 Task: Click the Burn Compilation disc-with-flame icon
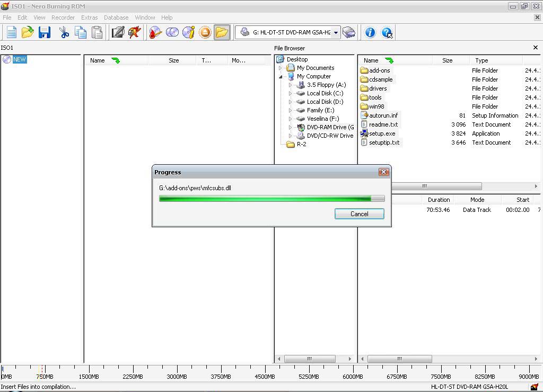pyautogui.click(x=155, y=32)
